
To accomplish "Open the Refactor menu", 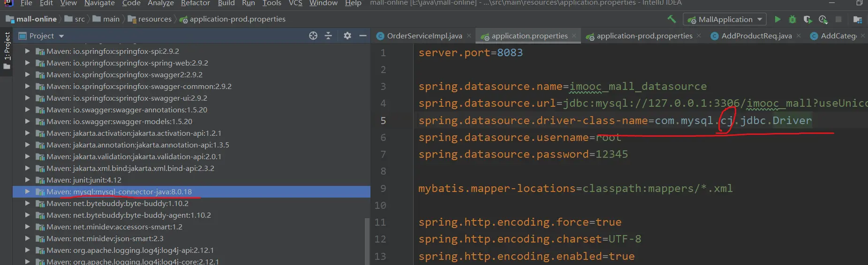I will 195,3.
